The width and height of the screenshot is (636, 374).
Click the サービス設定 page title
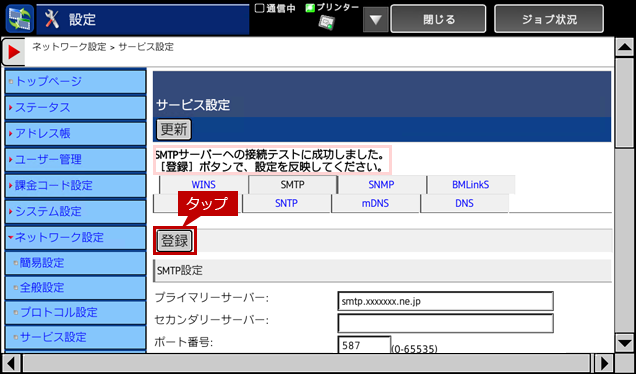coord(193,105)
